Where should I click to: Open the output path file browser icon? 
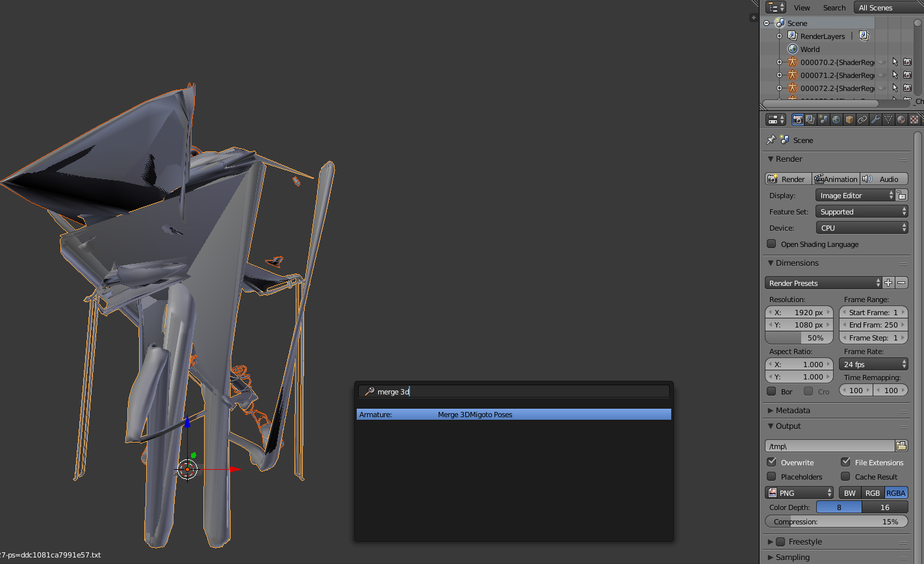click(x=901, y=446)
